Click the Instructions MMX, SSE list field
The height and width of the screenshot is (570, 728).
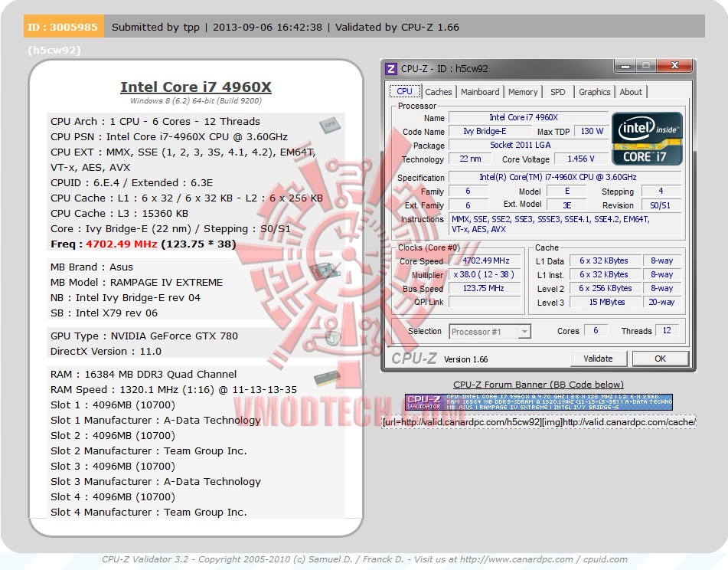565,224
